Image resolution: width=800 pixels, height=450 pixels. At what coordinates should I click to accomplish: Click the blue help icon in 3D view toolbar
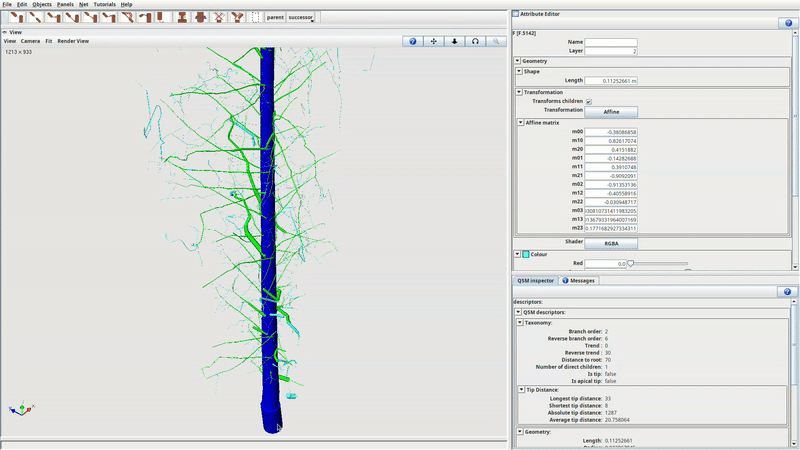click(413, 41)
